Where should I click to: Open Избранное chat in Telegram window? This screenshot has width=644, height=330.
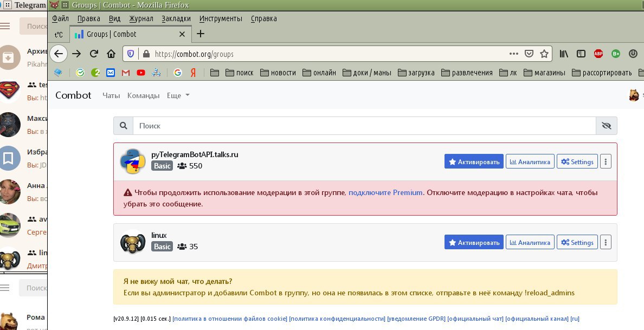tap(24, 158)
